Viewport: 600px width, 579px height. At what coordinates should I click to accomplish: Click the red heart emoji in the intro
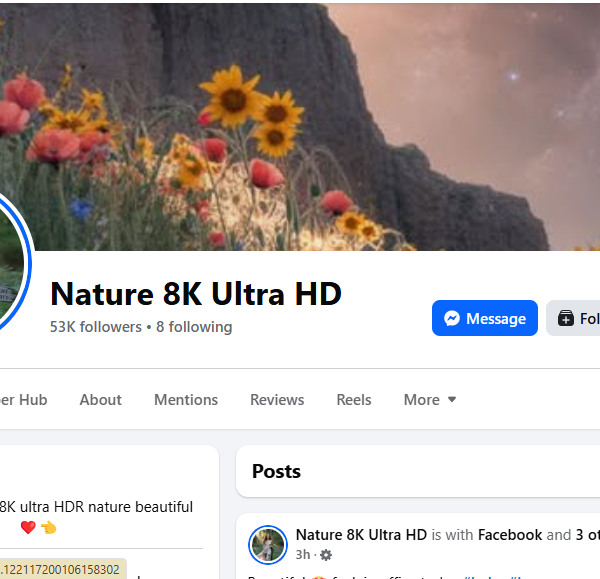tap(28, 527)
